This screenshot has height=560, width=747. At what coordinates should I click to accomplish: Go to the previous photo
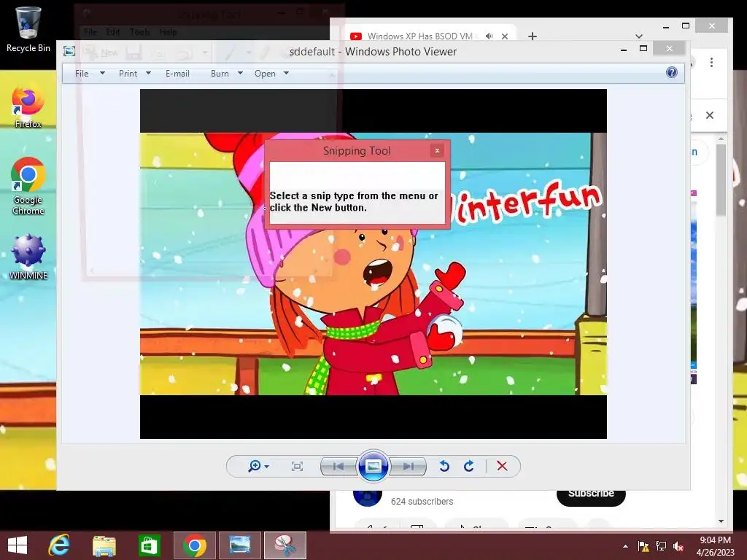tap(338, 466)
